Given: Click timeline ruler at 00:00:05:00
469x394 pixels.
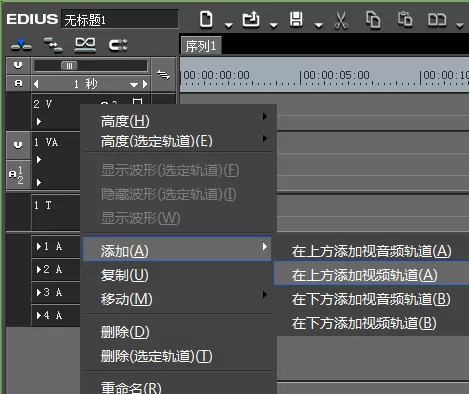Looking at the screenshot, I should point(336,75).
